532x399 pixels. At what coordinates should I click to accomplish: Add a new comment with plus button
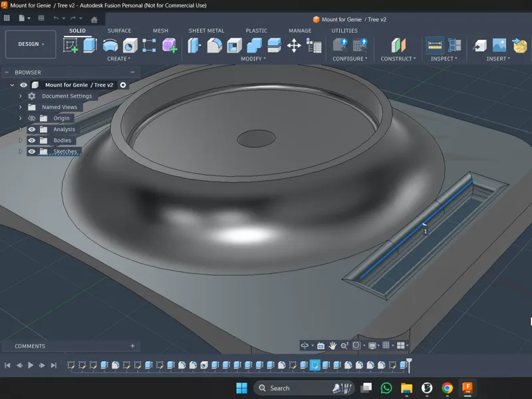click(x=132, y=346)
